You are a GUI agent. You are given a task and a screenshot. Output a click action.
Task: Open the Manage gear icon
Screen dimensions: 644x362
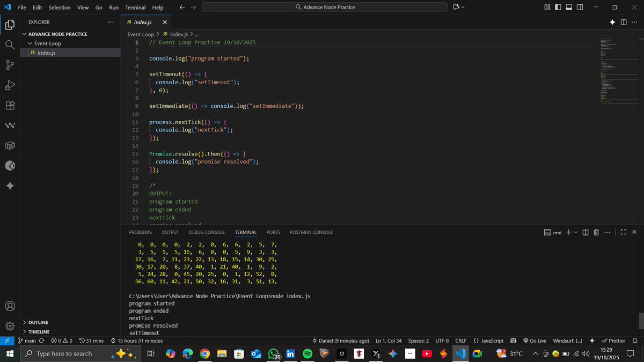[x=10, y=326]
